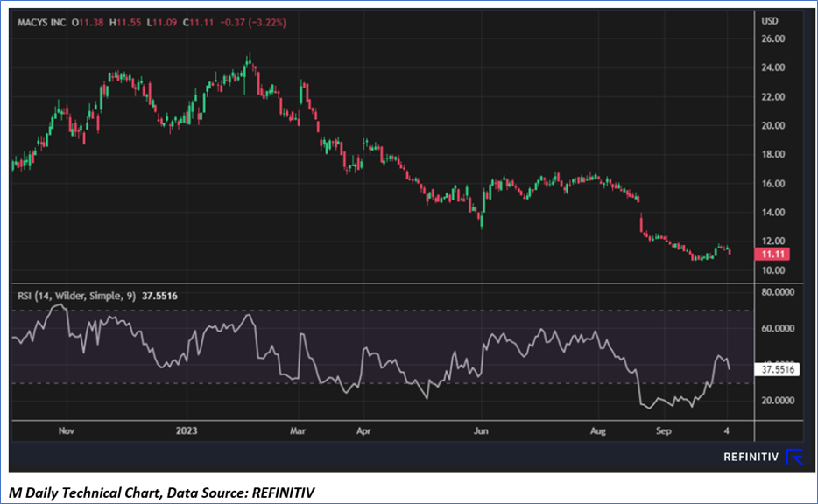
Task: Click the Sep label on time axis
Action: coord(664,431)
